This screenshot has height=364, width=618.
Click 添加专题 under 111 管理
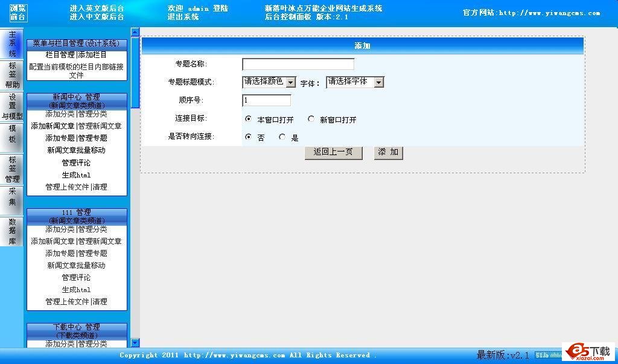pos(60,253)
